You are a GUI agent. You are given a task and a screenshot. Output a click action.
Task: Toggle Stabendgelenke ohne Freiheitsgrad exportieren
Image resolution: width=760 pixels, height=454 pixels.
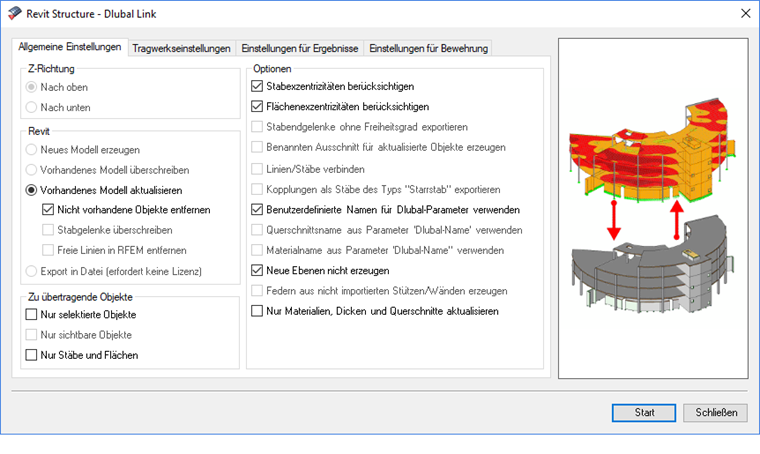pos(257,127)
